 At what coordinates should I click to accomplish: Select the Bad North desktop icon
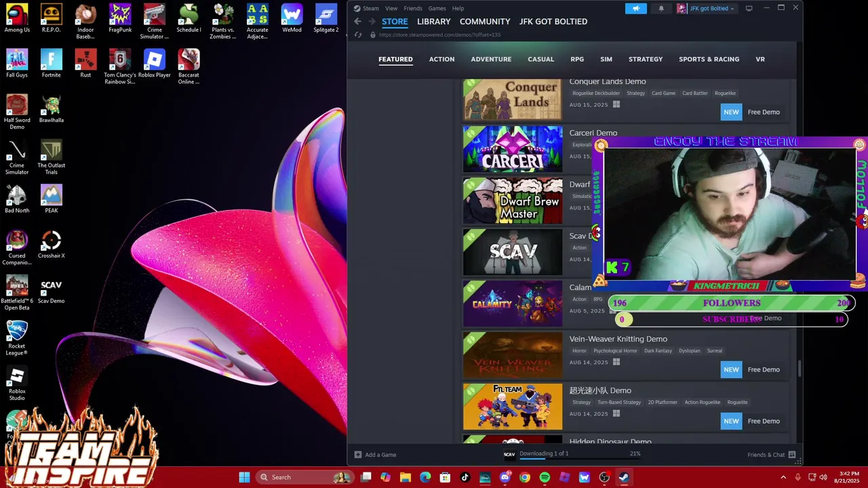[17, 199]
